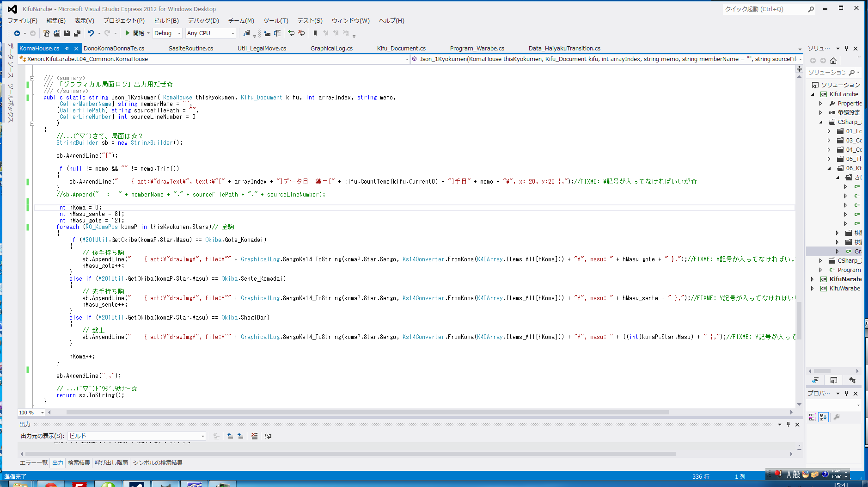The width and height of the screenshot is (868, 487).
Task: Toggle pin on KomaHouse.cs tab
Action: pos(67,49)
